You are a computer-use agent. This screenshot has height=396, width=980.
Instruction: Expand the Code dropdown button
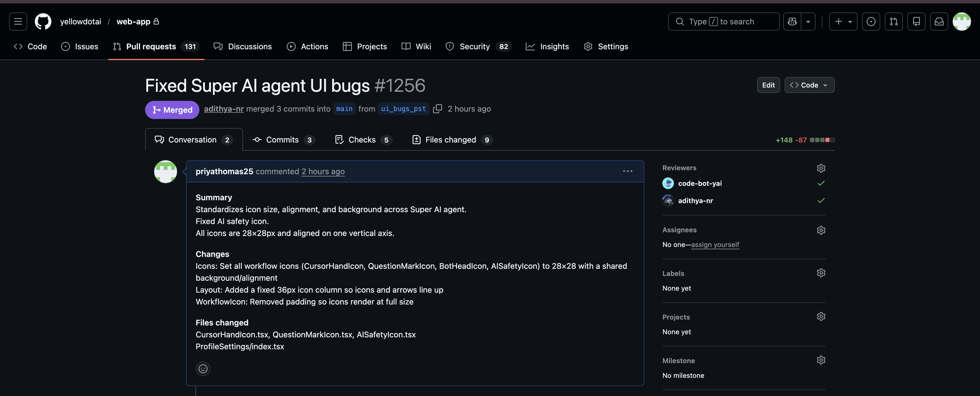pyautogui.click(x=809, y=85)
